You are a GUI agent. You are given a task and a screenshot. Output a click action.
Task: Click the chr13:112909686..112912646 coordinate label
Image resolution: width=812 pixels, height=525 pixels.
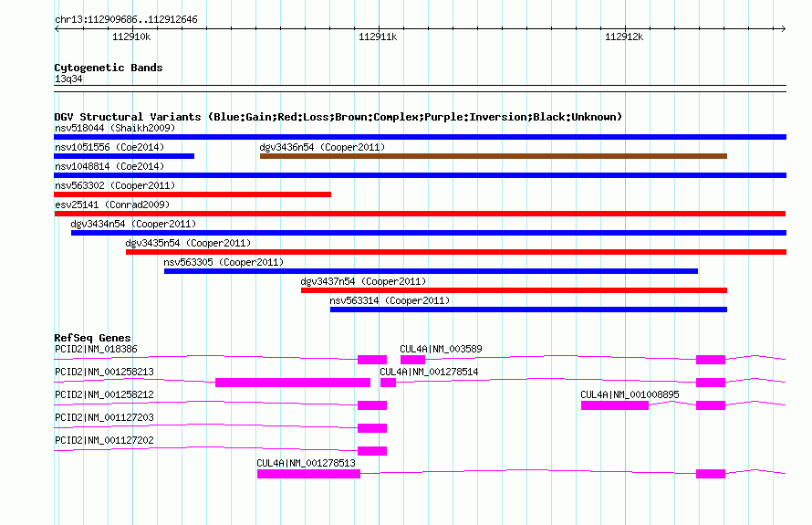[126, 20]
